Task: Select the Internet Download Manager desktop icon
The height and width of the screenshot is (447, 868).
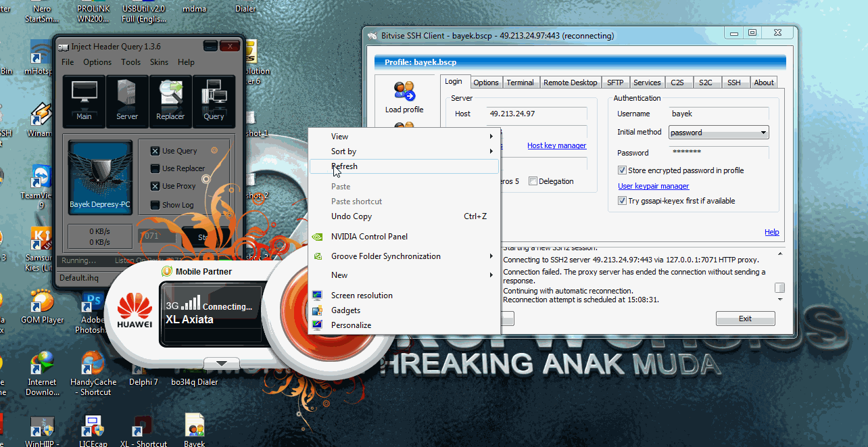Action: click(x=43, y=363)
